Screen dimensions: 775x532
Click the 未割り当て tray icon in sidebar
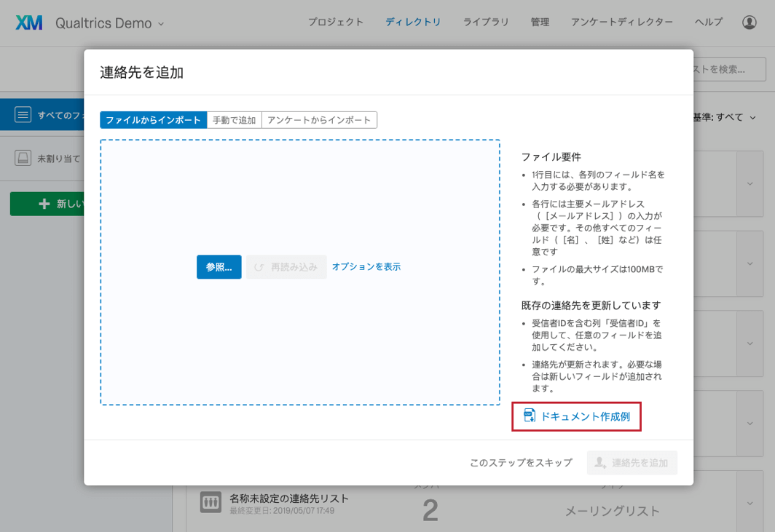pos(23,158)
